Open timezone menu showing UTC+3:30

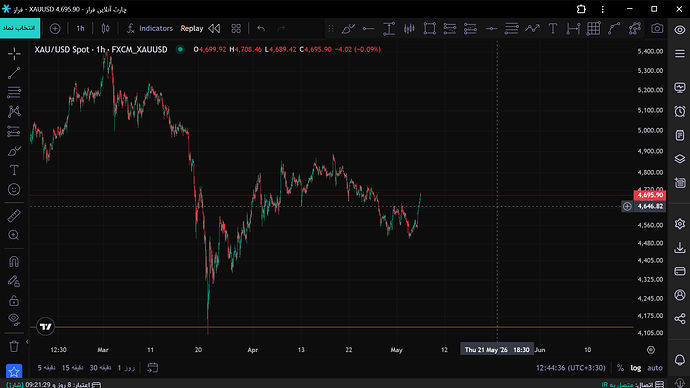(x=571, y=368)
